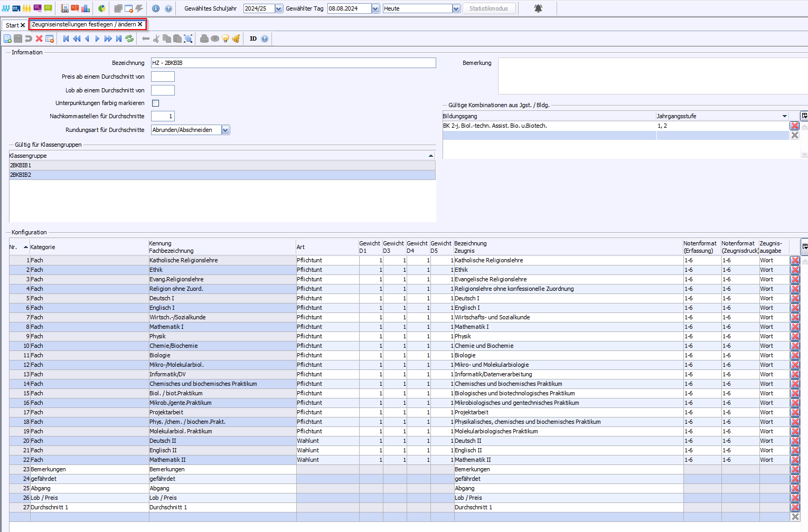Viewport: 808px width, 532px height.
Task: Click the scissors cut icon
Action: pyautogui.click(x=156, y=39)
